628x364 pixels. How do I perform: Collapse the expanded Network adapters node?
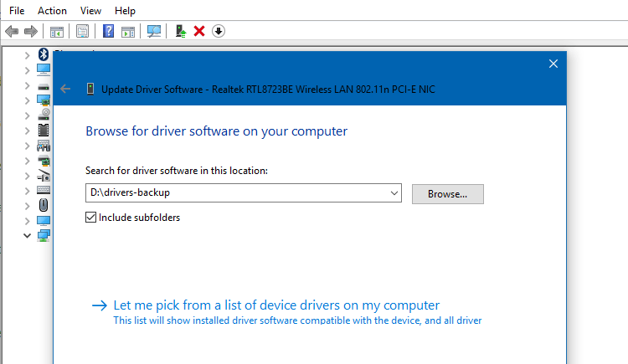click(28, 236)
